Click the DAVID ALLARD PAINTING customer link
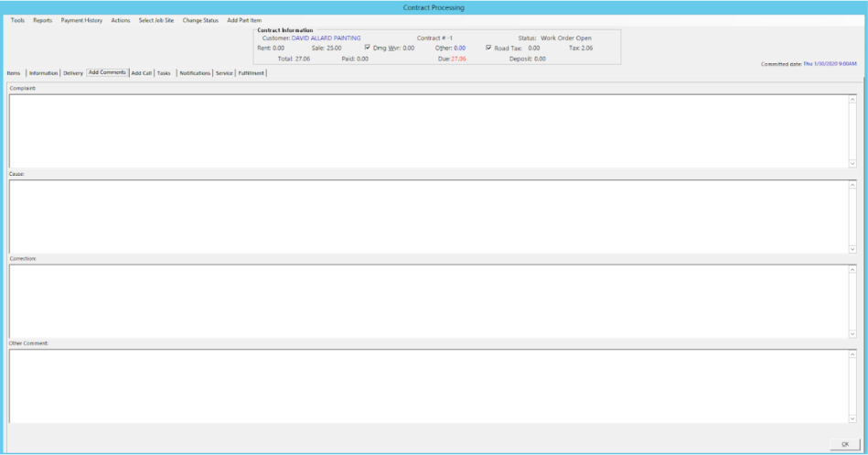 (326, 38)
